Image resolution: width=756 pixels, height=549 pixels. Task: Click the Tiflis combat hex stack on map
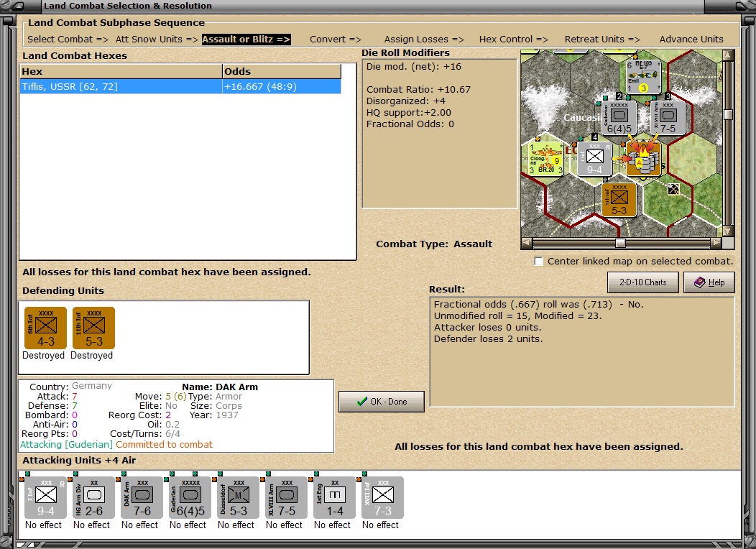coord(643,159)
